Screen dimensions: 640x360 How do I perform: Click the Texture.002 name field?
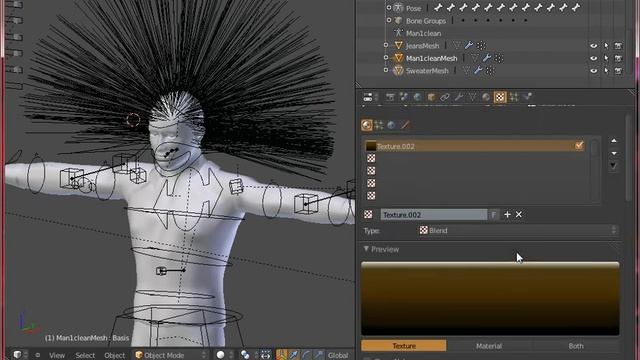[433, 214]
